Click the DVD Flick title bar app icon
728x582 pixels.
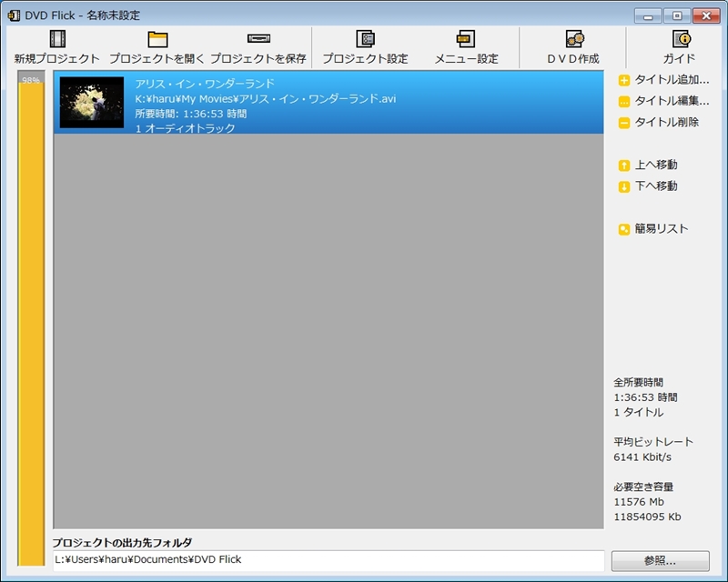14,15
